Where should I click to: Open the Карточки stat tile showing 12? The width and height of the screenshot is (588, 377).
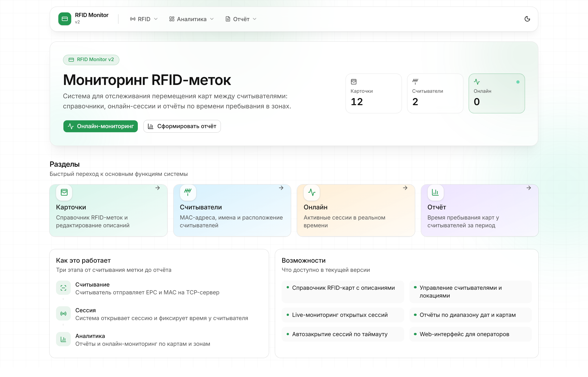click(373, 93)
